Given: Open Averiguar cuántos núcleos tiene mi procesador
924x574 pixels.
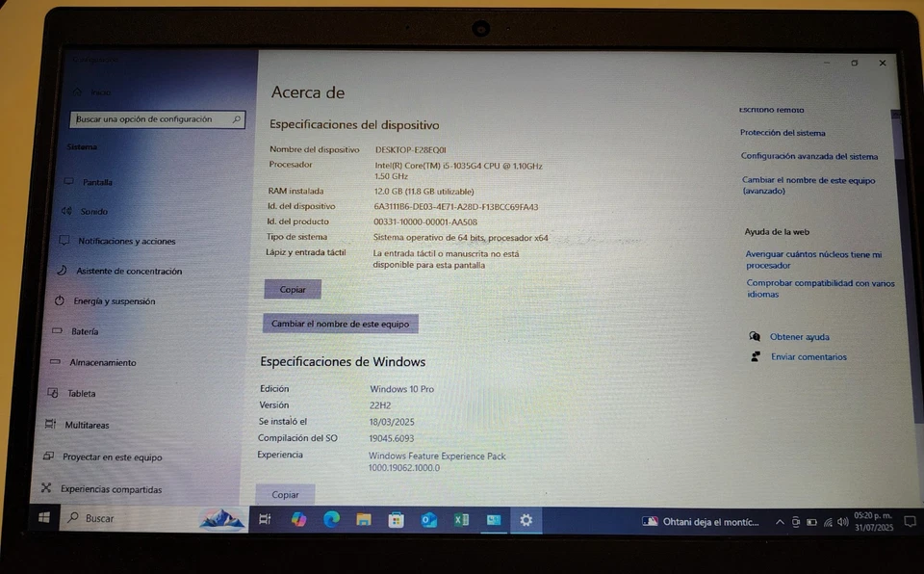Looking at the screenshot, I should pyautogui.click(x=813, y=260).
